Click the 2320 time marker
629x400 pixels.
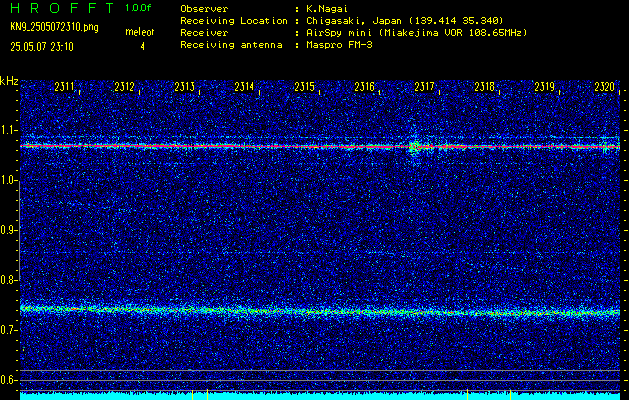pos(605,87)
